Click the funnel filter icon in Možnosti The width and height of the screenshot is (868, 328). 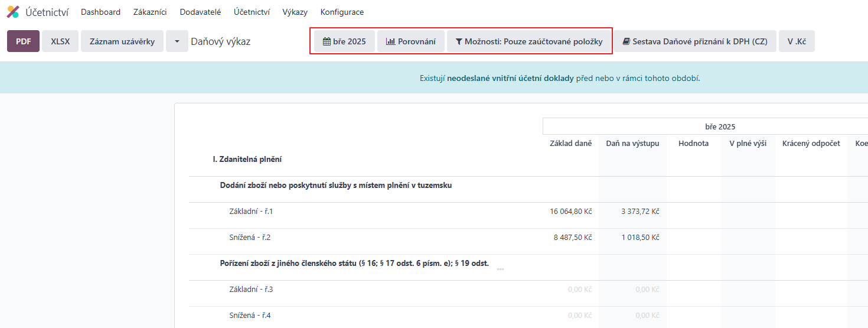tap(459, 41)
